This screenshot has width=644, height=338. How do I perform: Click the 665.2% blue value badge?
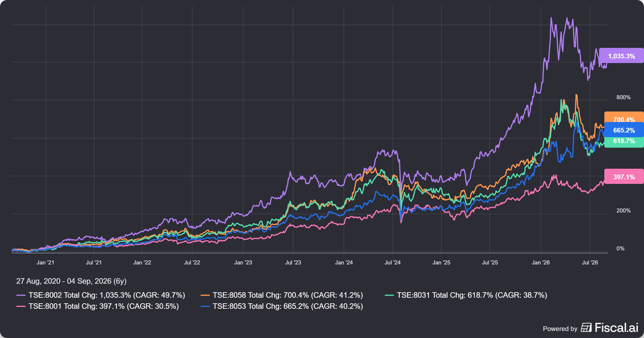pos(624,130)
